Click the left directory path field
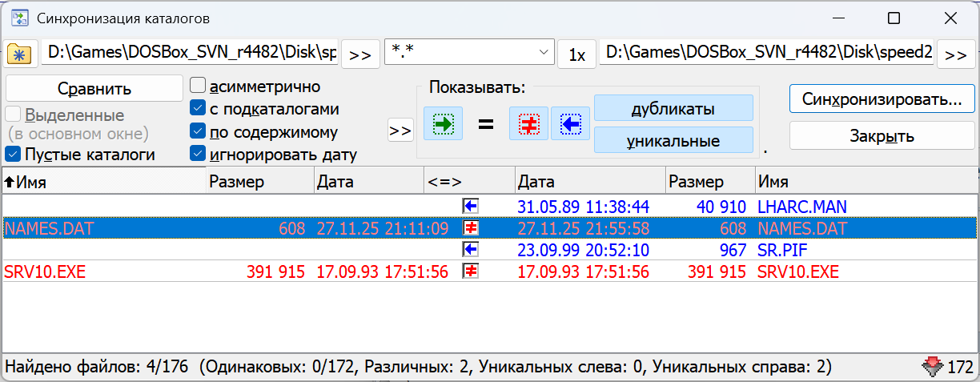 tap(190, 53)
